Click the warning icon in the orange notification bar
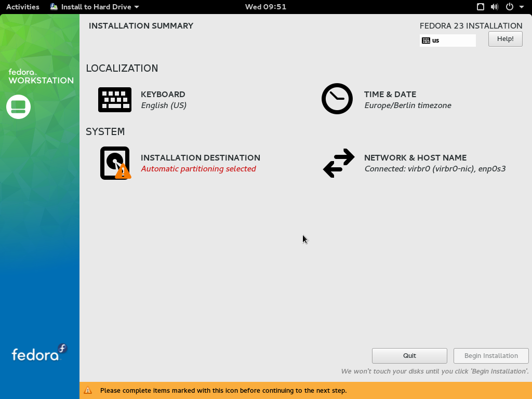The image size is (532, 399). [88, 390]
